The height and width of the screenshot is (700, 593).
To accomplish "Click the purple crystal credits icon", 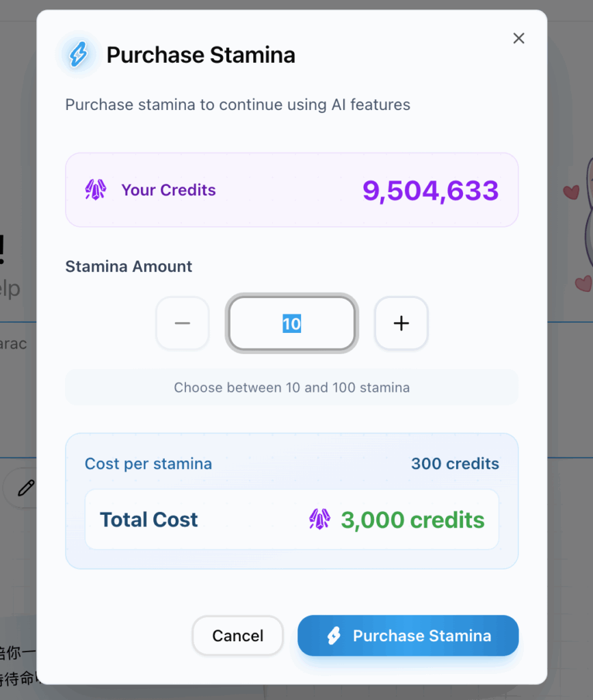I will pos(96,190).
